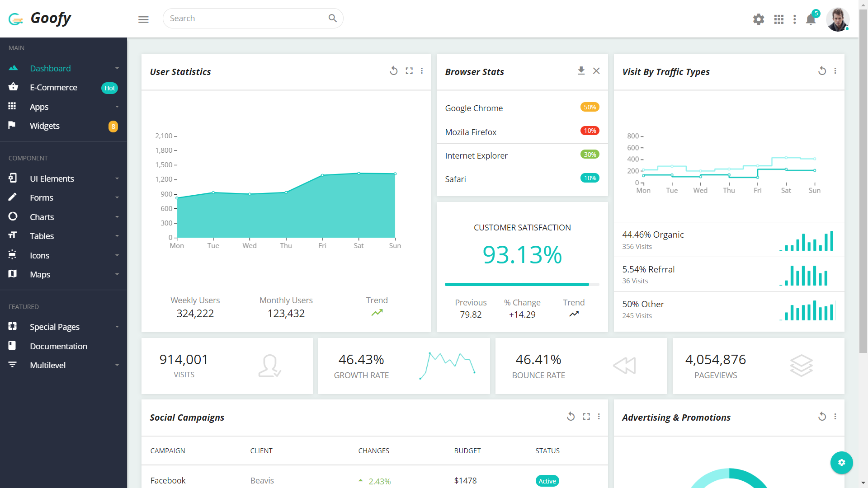Open the settings gear in header
Image resolution: width=868 pixels, height=488 pixels.
tap(758, 19)
